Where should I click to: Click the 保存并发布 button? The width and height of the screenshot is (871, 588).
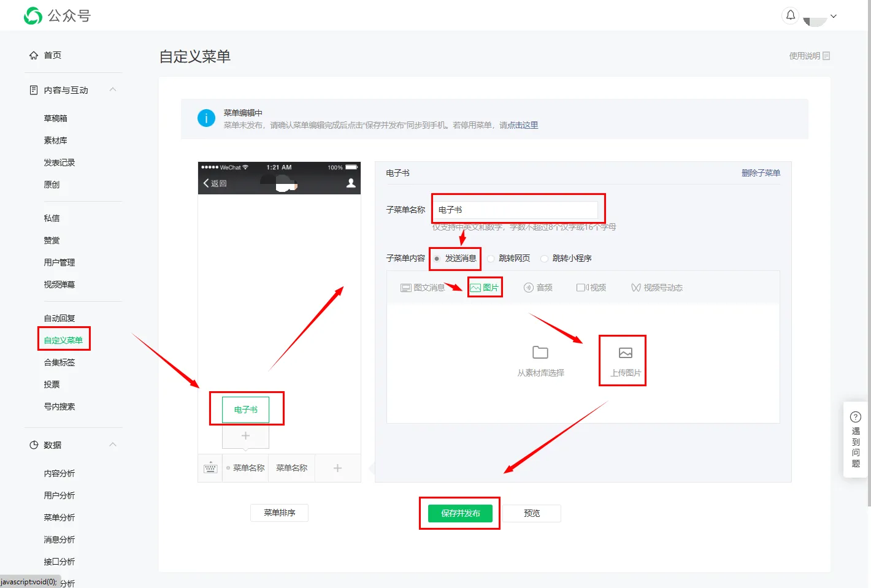pos(461,513)
